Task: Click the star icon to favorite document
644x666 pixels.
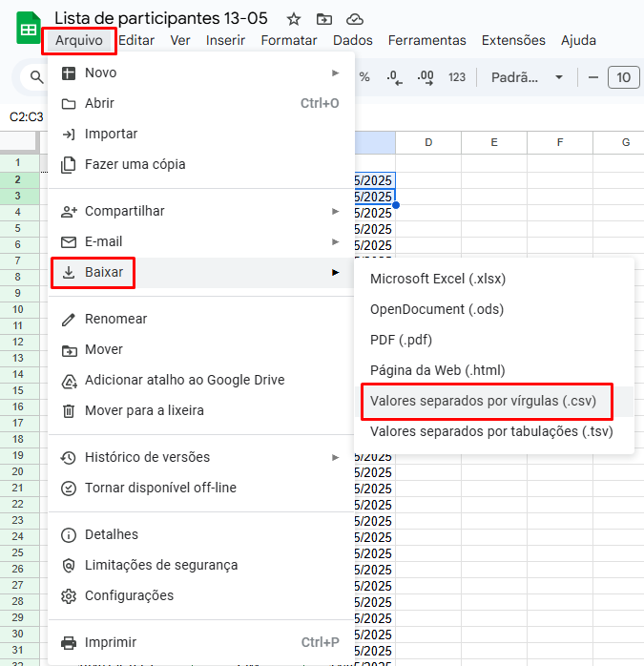Action: pyautogui.click(x=294, y=19)
